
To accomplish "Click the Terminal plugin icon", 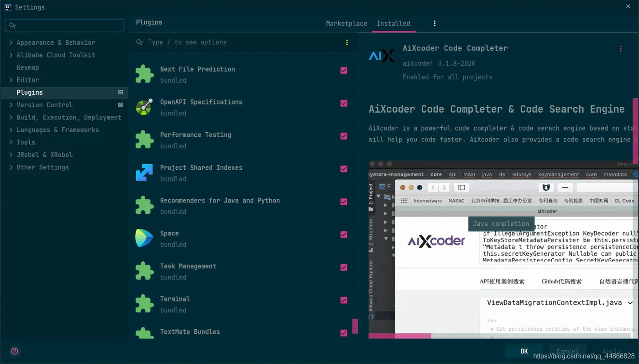I will coord(145,304).
